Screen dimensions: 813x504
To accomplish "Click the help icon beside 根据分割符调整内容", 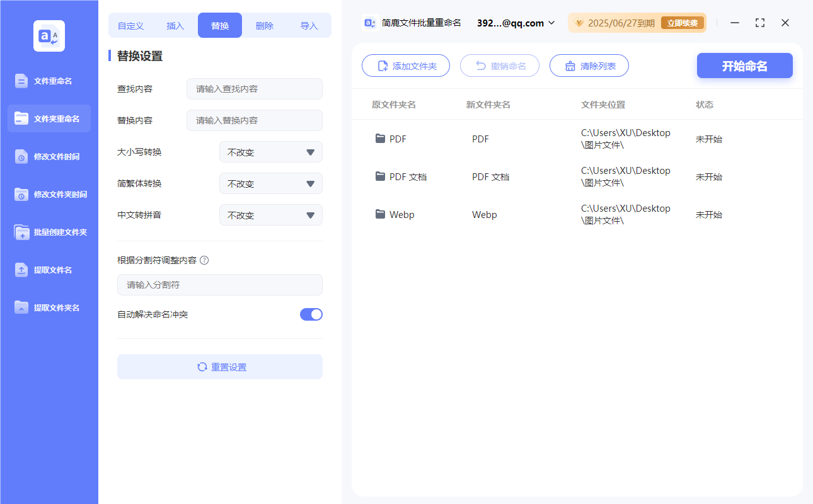I will pos(204,260).
